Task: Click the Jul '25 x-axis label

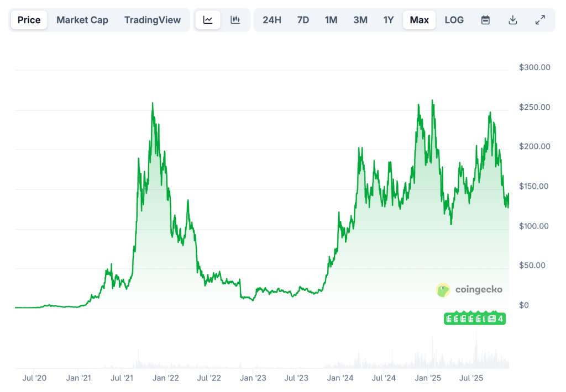Action: click(471, 378)
